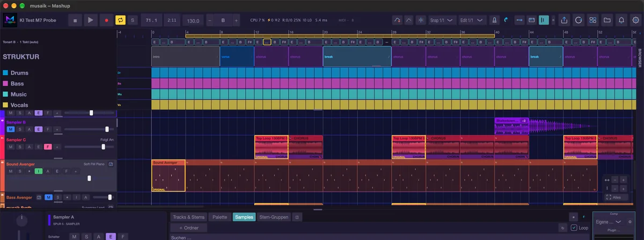
Task: Select the Vocals stem label
Action: coord(19,105)
